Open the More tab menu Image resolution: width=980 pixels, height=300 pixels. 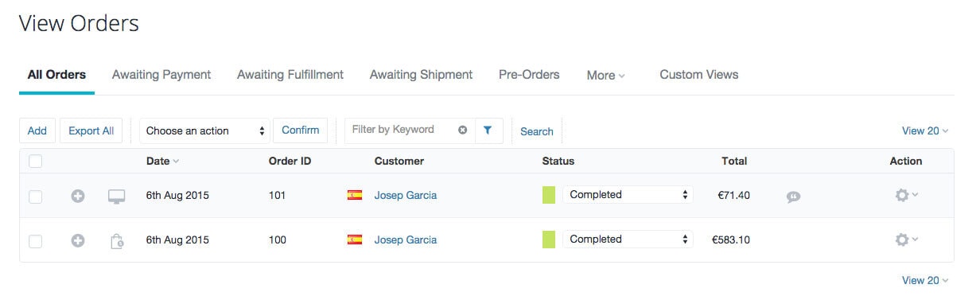tap(605, 76)
